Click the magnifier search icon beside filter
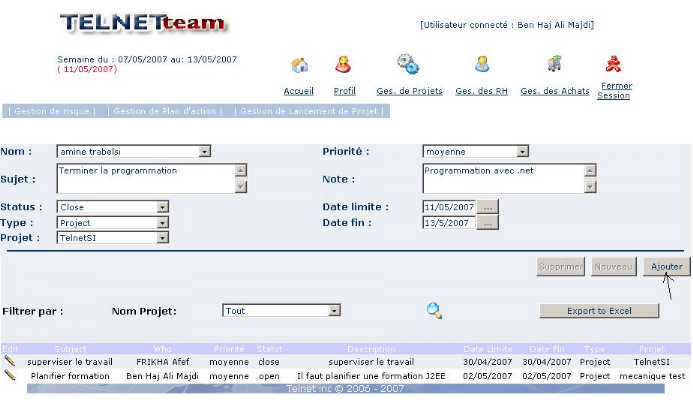Viewport: 693px width, 400px height. (434, 310)
